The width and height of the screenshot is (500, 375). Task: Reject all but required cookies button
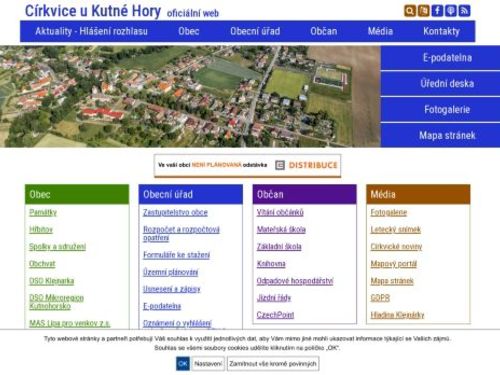coord(273,364)
